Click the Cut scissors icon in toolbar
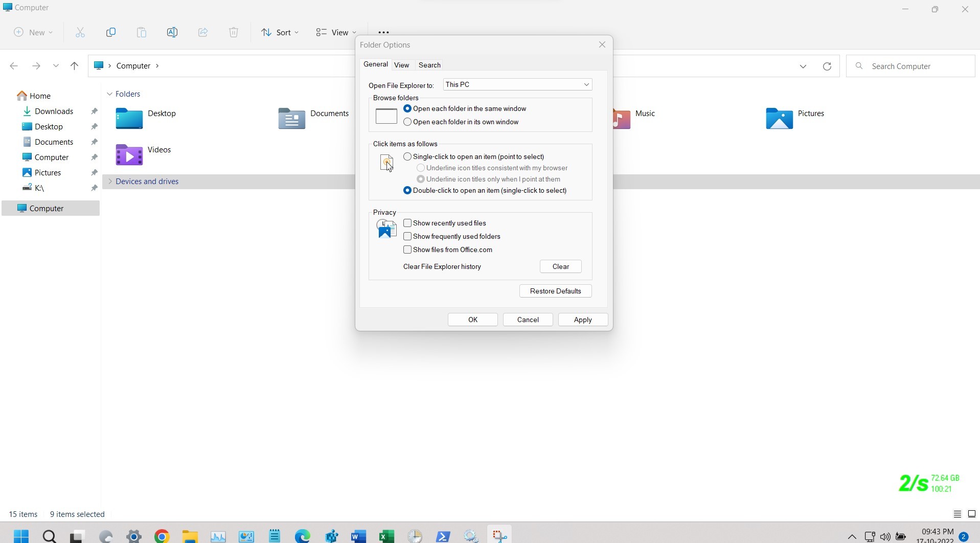The width and height of the screenshot is (980, 543). (x=80, y=32)
